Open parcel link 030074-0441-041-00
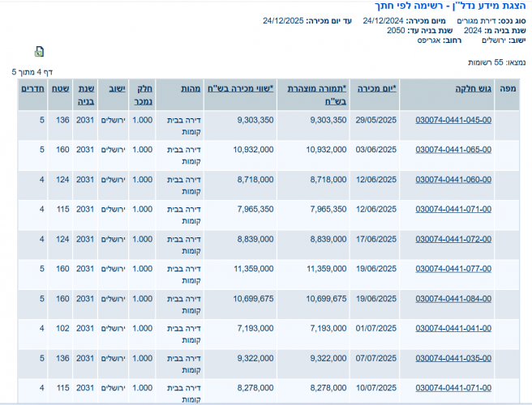This screenshot has width=532, height=405. point(453,329)
